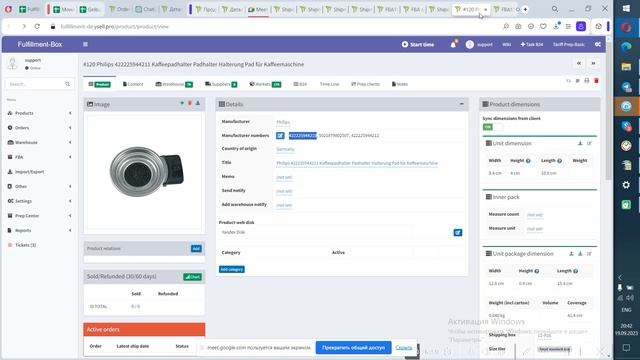Add image with plus icon
This screenshot has width=640, height=360.
click(182, 103)
